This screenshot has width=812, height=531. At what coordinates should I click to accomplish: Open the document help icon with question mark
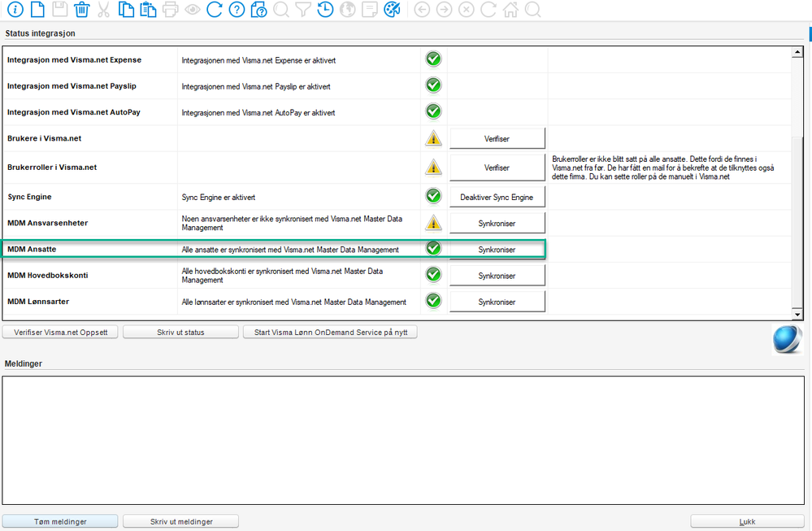(x=258, y=9)
